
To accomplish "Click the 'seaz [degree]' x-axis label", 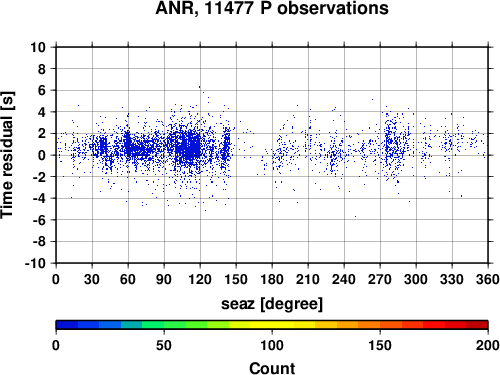I will click(272, 304).
